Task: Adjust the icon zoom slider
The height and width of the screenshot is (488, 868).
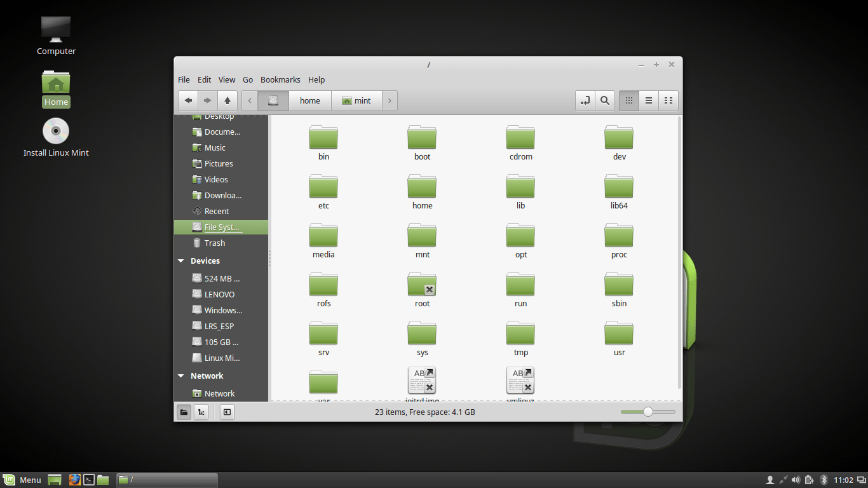Action: click(x=648, y=412)
